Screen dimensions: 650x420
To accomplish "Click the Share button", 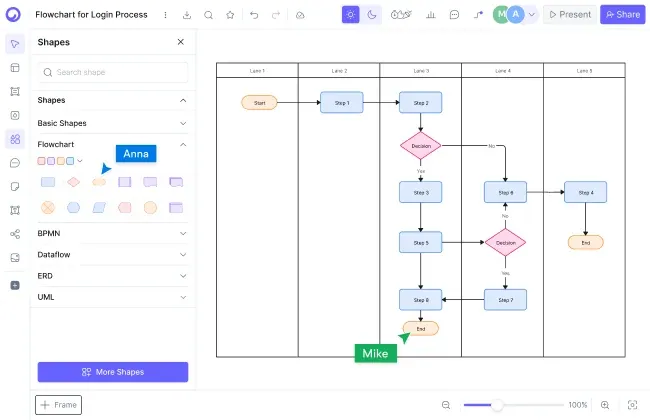I will pyautogui.click(x=623, y=15).
